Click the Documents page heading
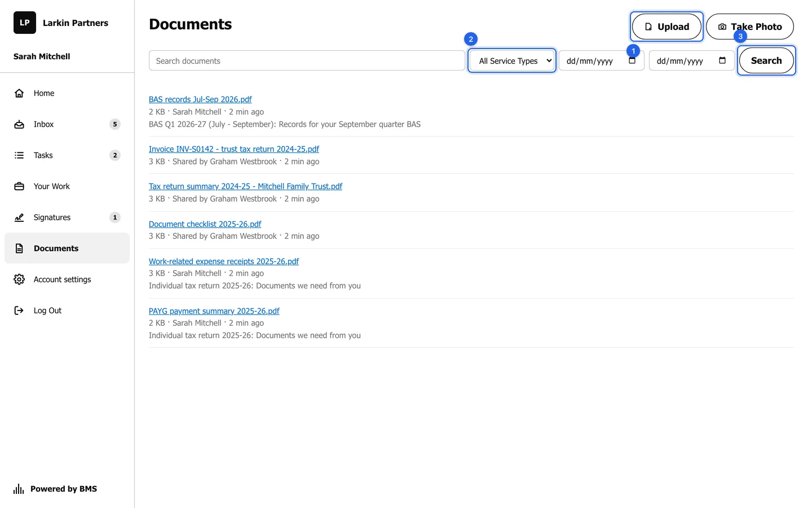This screenshot has height=508, width=812. (190, 24)
